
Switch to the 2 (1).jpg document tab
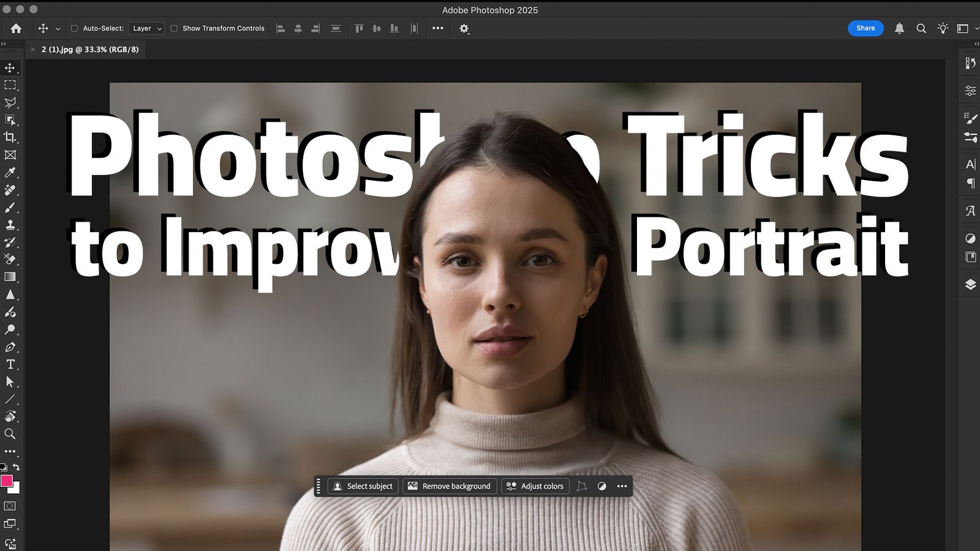pyautogui.click(x=89, y=50)
